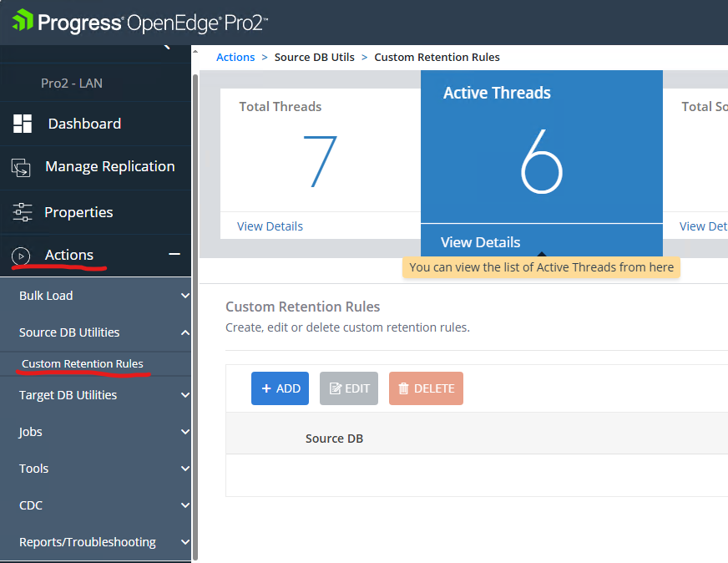Open Properties menu item
Image resolution: width=728 pixels, height=563 pixels.
(x=78, y=212)
